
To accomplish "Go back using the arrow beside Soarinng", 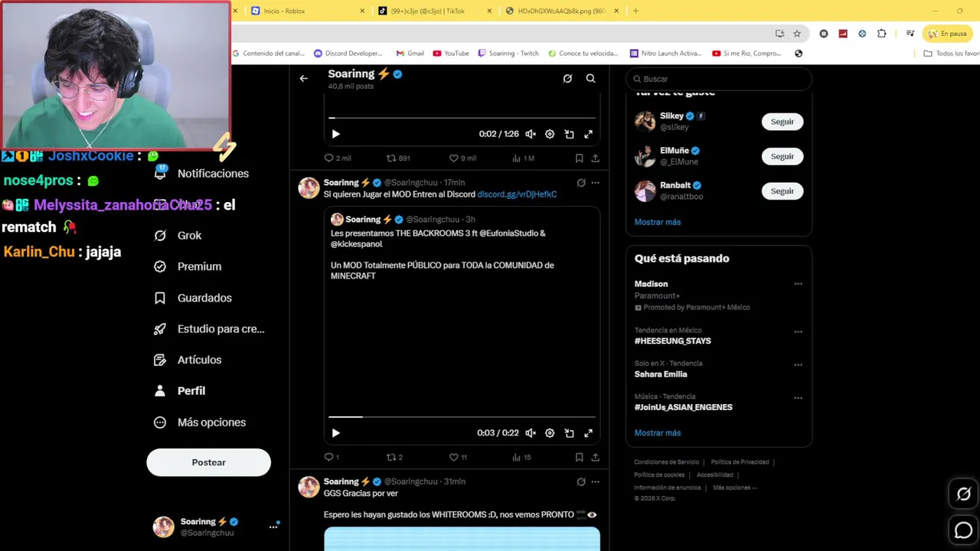I will pyautogui.click(x=304, y=78).
